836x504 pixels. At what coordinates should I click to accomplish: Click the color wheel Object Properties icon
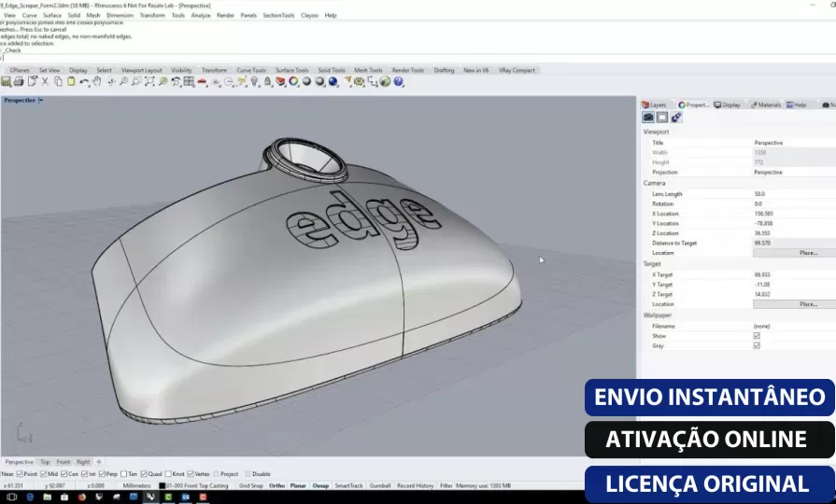pos(294,81)
